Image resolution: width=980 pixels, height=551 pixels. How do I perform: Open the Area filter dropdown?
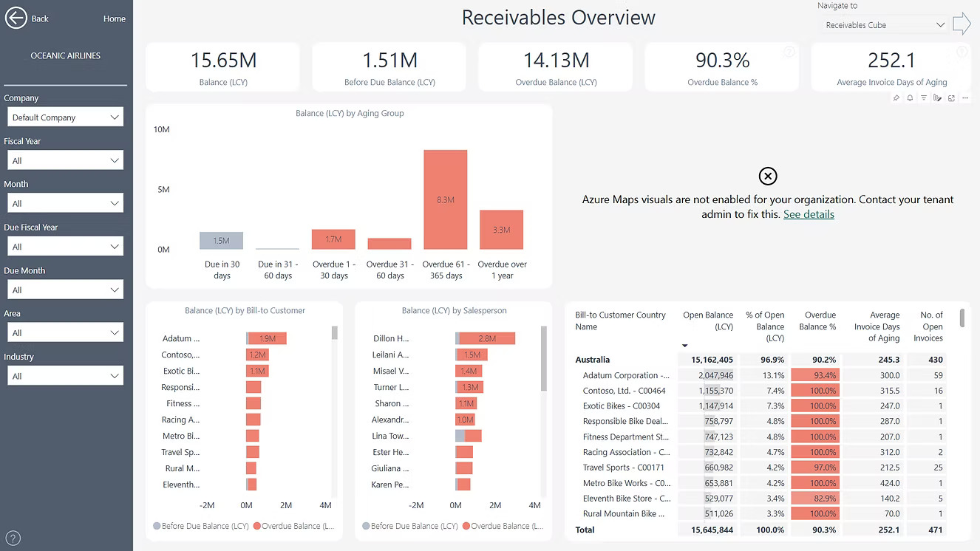pos(65,332)
